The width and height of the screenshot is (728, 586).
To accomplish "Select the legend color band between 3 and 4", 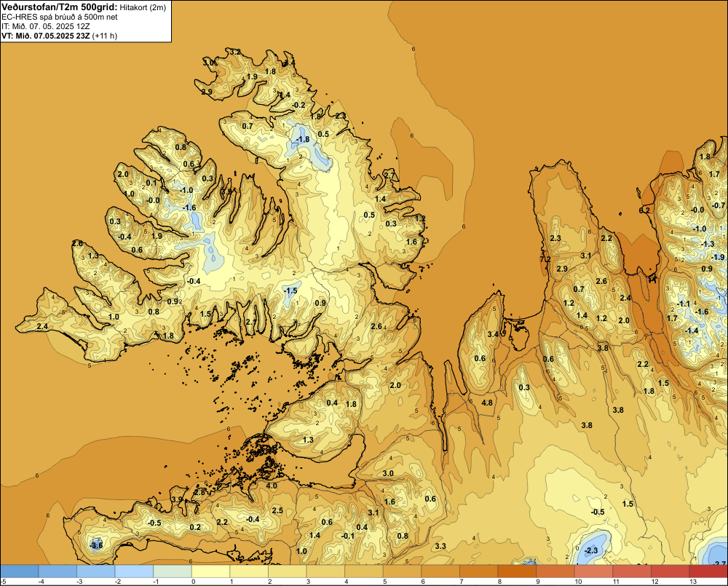I will [325, 571].
